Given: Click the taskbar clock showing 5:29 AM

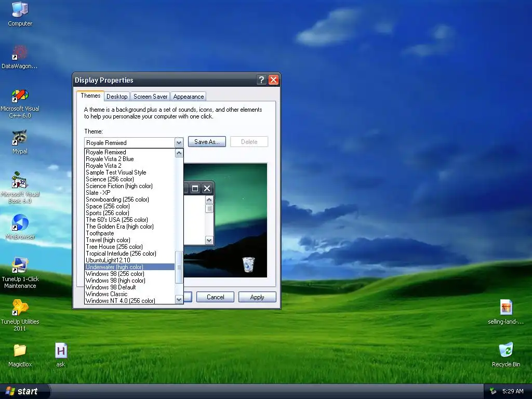Looking at the screenshot, I should coord(513,391).
